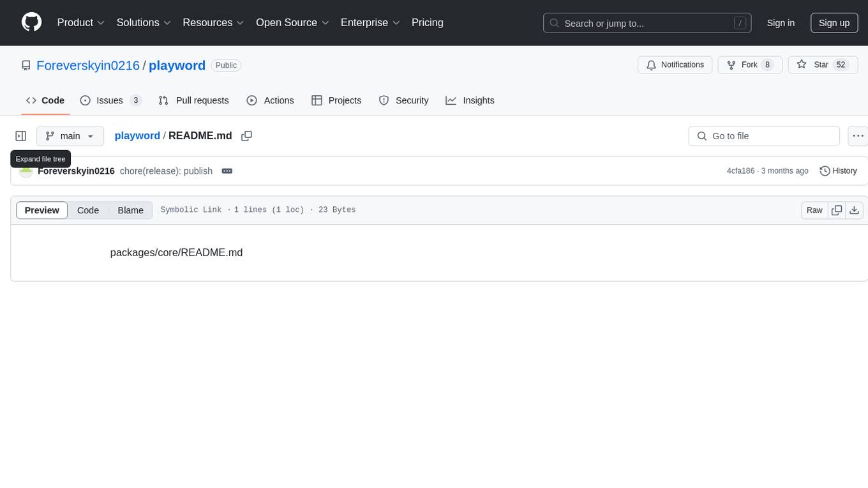
Task: Open the playword repository link in header
Action: pos(177,65)
